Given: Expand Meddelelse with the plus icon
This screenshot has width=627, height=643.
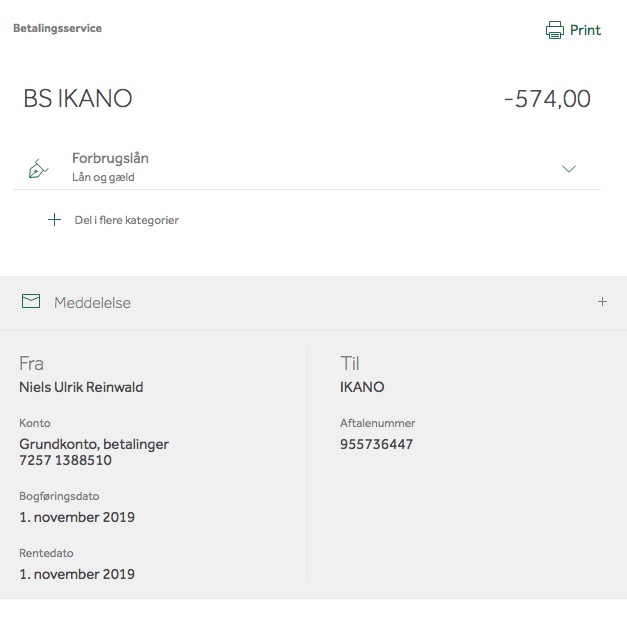Looking at the screenshot, I should (602, 302).
